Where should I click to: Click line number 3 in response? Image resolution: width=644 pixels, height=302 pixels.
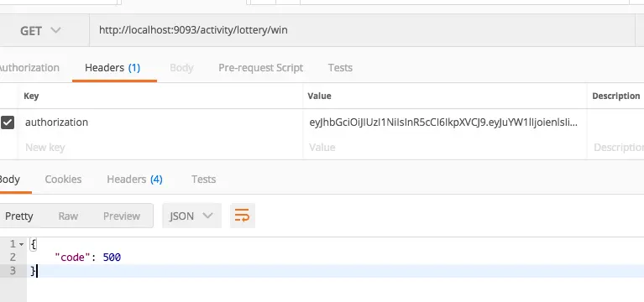[x=13, y=271]
